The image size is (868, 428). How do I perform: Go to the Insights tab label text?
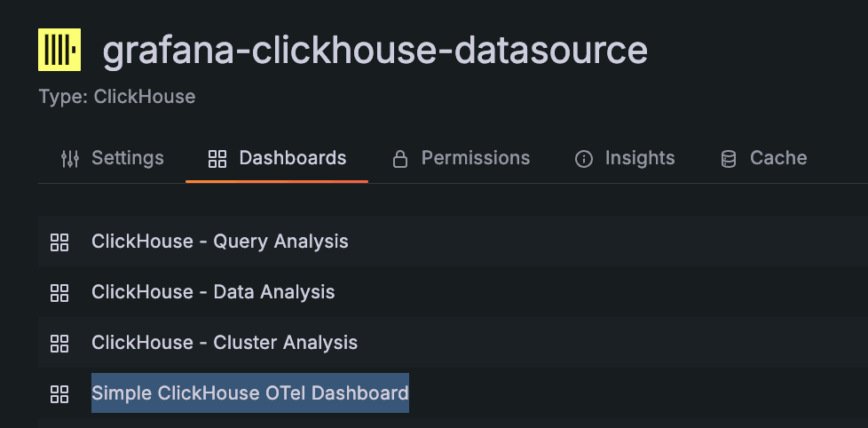click(x=640, y=158)
